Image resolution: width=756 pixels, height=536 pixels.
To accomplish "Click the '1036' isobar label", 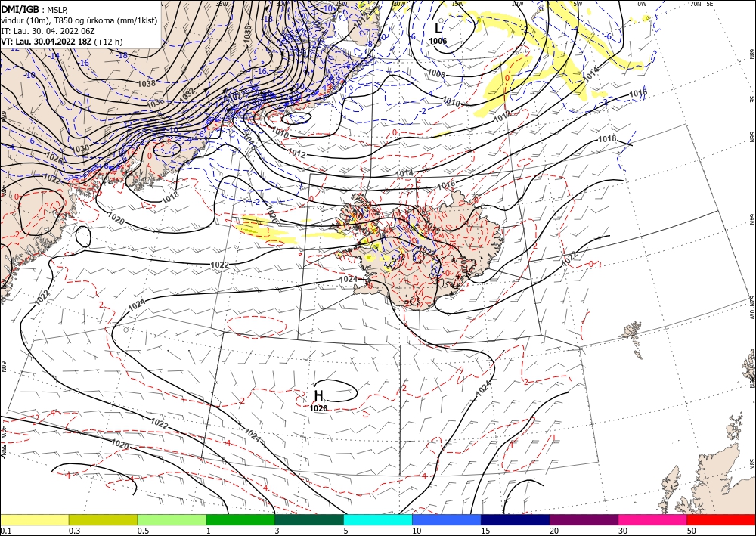I will click(155, 103).
